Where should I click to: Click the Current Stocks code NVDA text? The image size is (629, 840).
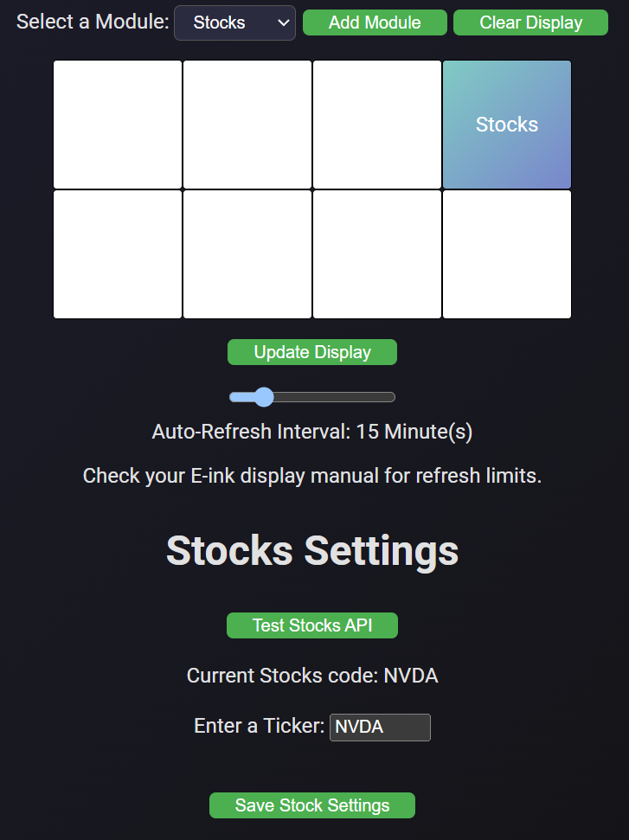312,676
